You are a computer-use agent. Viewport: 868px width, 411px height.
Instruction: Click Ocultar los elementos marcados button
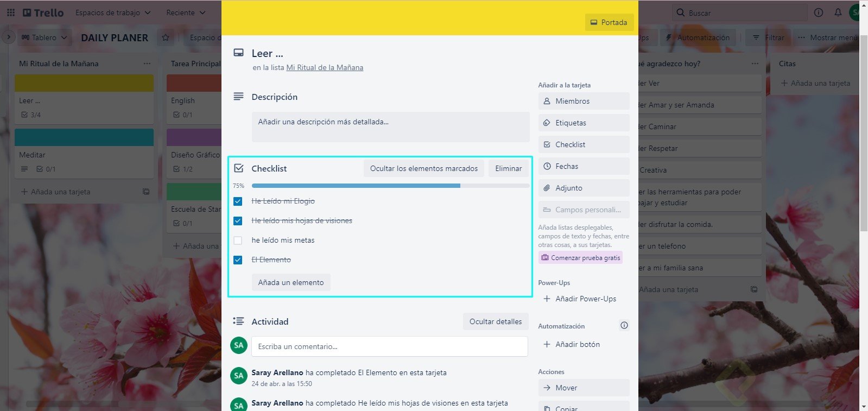[x=424, y=168]
